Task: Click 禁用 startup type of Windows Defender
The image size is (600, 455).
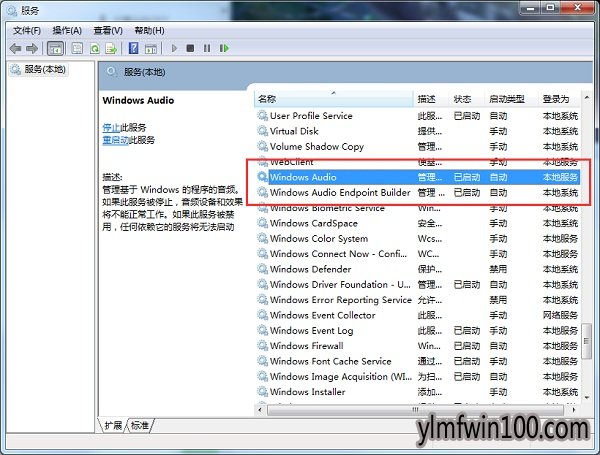Action: coord(498,269)
